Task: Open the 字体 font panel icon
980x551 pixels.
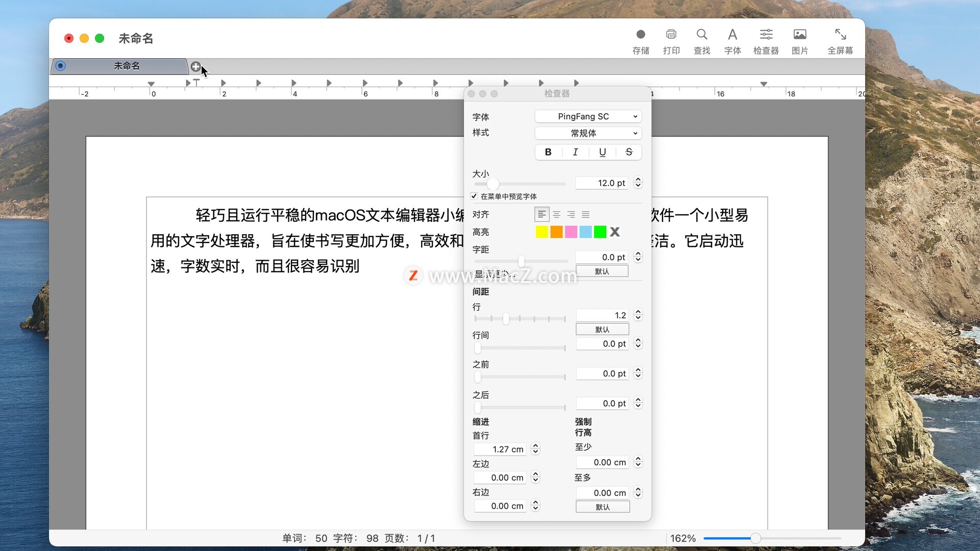Action: (x=732, y=35)
